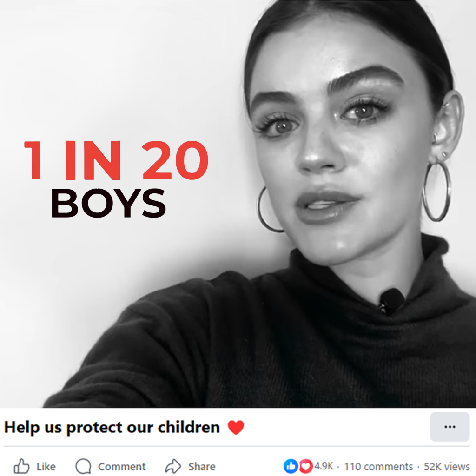Open the 4.9K reactions count
Image resolution: width=476 pixels, height=476 pixels.
324,466
